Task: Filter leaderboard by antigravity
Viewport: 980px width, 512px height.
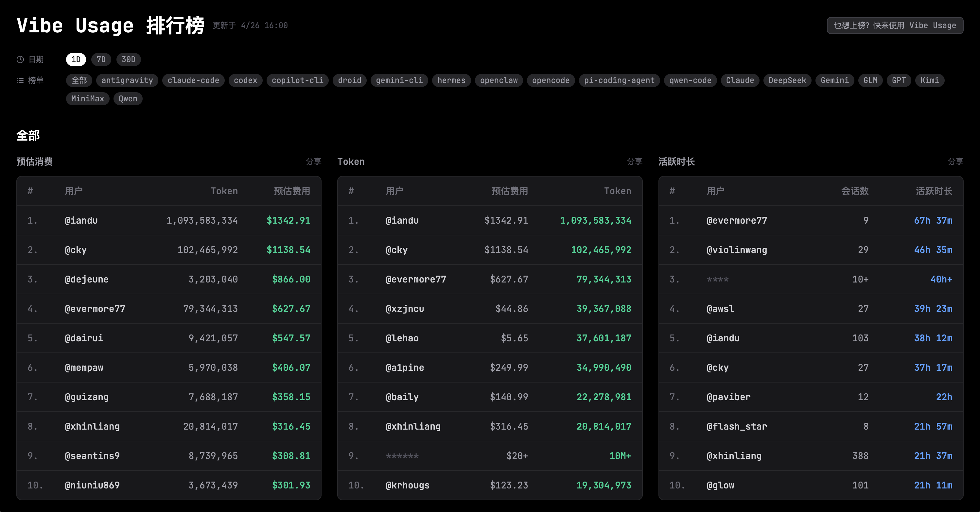Action: tap(127, 80)
